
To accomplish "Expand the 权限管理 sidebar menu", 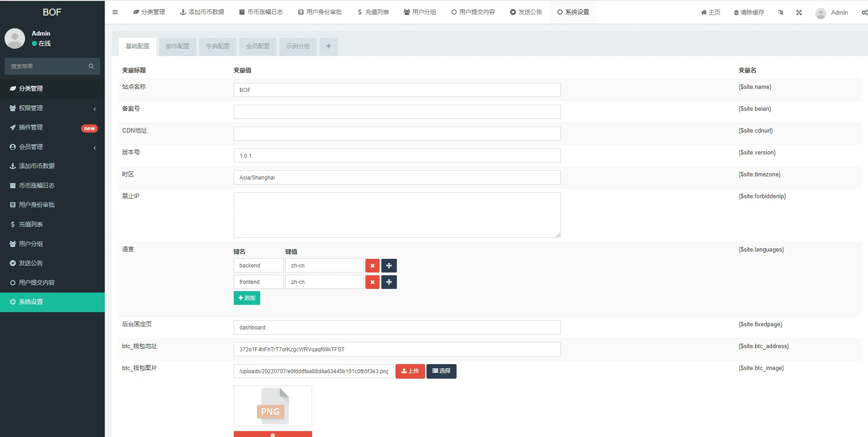I will pyautogui.click(x=52, y=108).
